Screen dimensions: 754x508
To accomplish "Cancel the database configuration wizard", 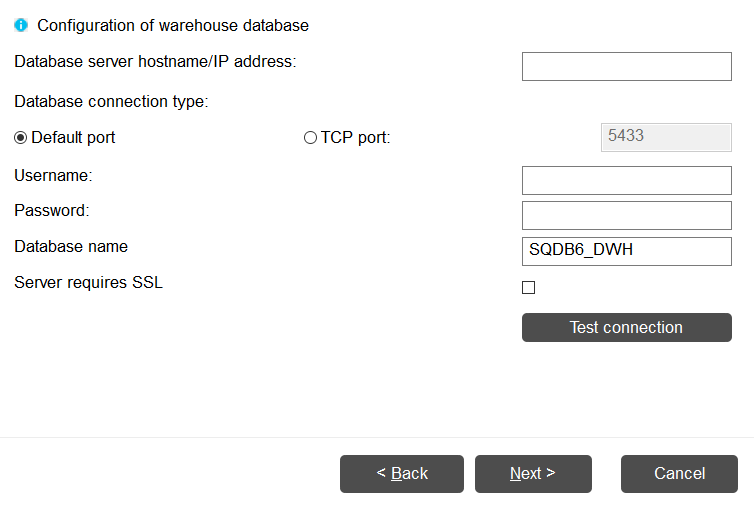I will point(680,474).
